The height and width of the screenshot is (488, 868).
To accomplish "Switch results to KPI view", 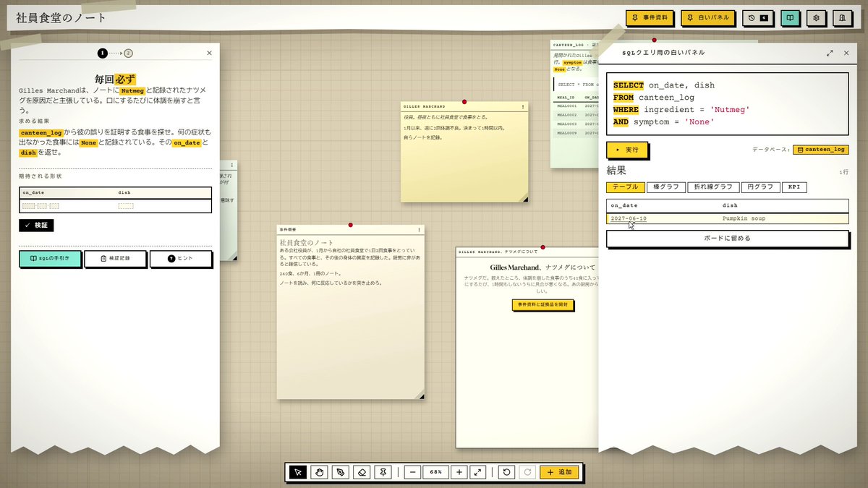I will (794, 187).
